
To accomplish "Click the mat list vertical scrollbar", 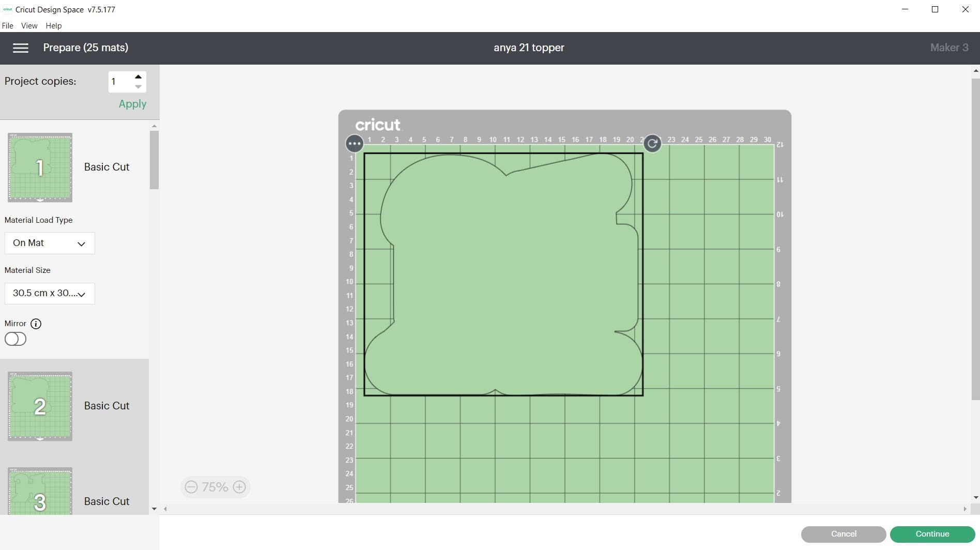I will coord(154,160).
